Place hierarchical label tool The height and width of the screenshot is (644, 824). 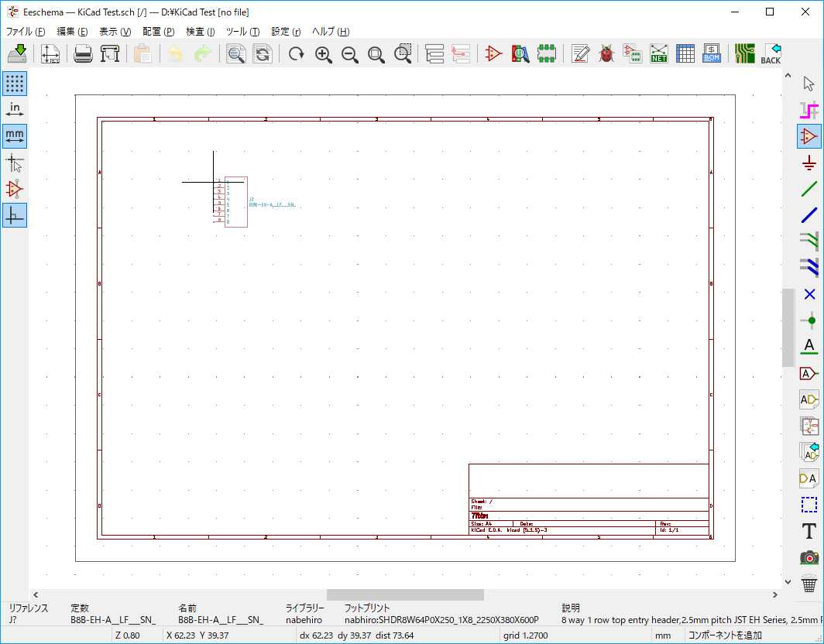[809, 399]
